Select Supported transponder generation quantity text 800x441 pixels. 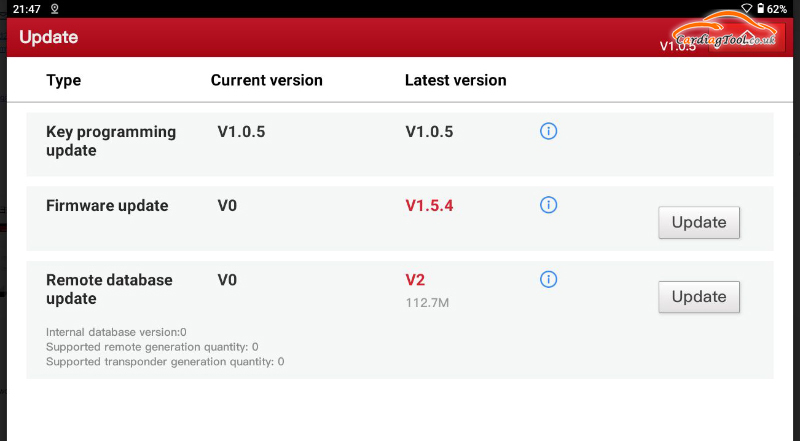click(165, 362)
